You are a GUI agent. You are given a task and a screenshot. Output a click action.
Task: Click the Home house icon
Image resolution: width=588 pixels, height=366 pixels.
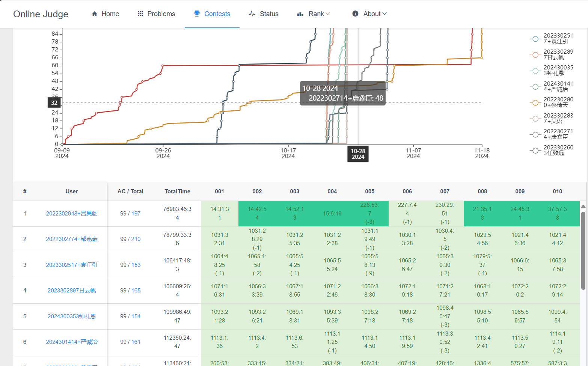tap(95, 14)
